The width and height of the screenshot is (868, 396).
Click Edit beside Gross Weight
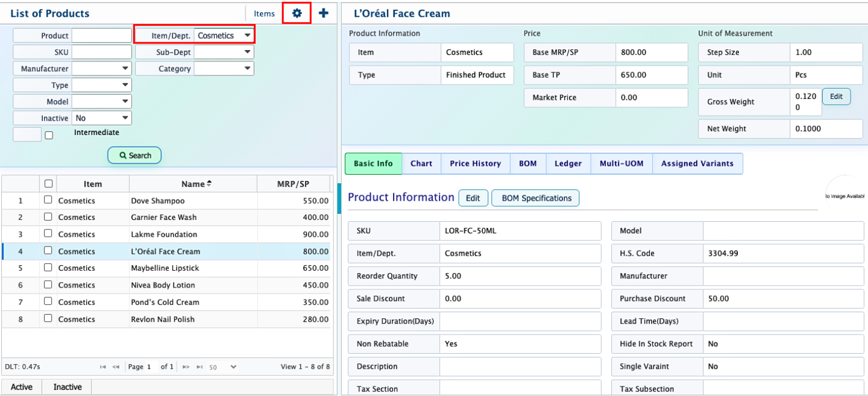coord(836,96)
